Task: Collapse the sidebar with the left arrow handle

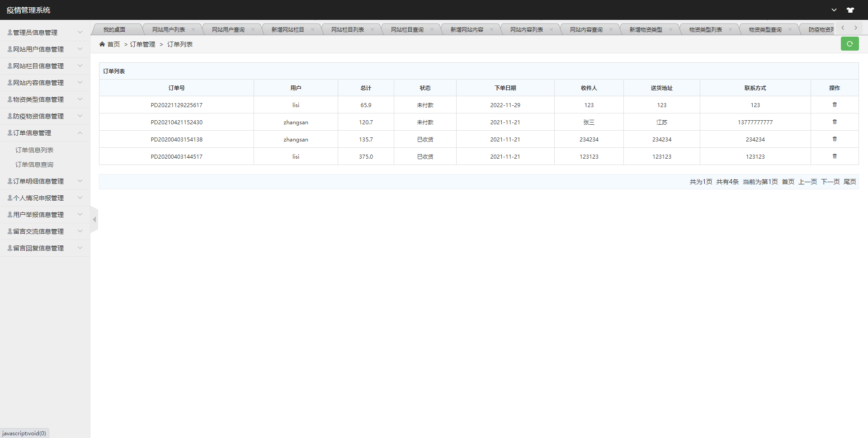Action: [94, 220]
